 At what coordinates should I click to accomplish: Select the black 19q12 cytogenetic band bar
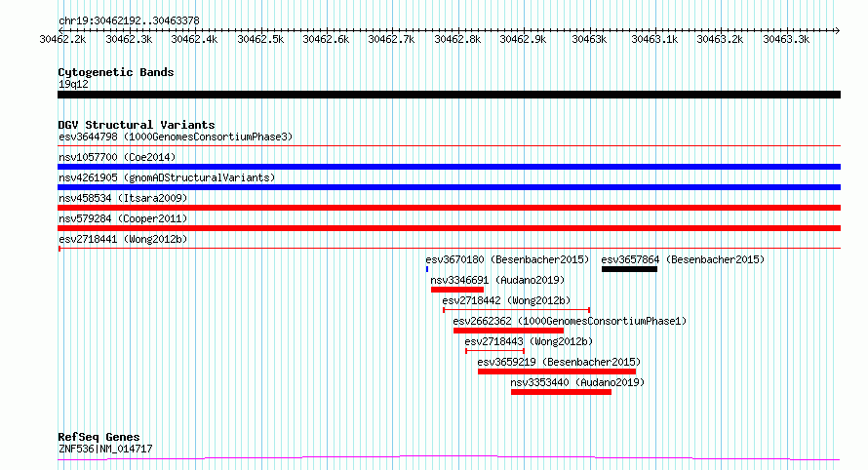click(x=449, y=95)
